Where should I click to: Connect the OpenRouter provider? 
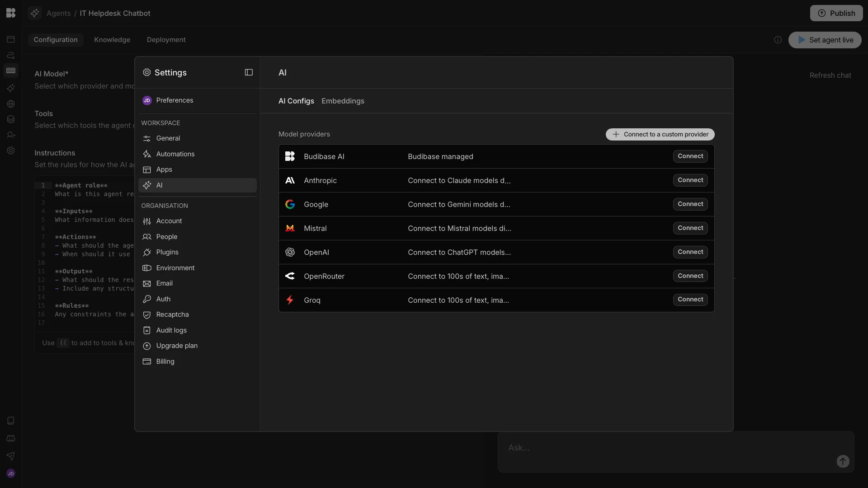coord(690,276)
